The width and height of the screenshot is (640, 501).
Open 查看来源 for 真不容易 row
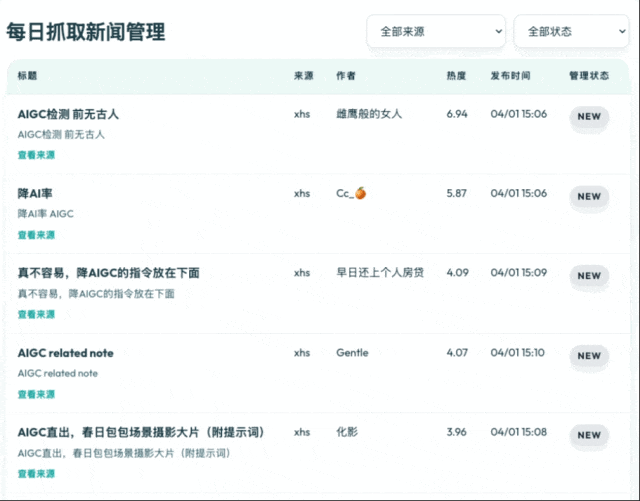click(x=36, y=314)
